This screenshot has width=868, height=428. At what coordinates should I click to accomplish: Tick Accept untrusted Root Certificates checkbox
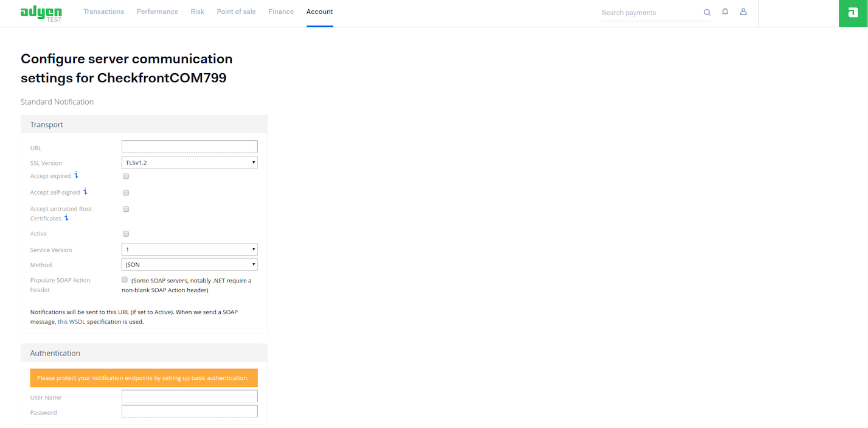(126, 209)
